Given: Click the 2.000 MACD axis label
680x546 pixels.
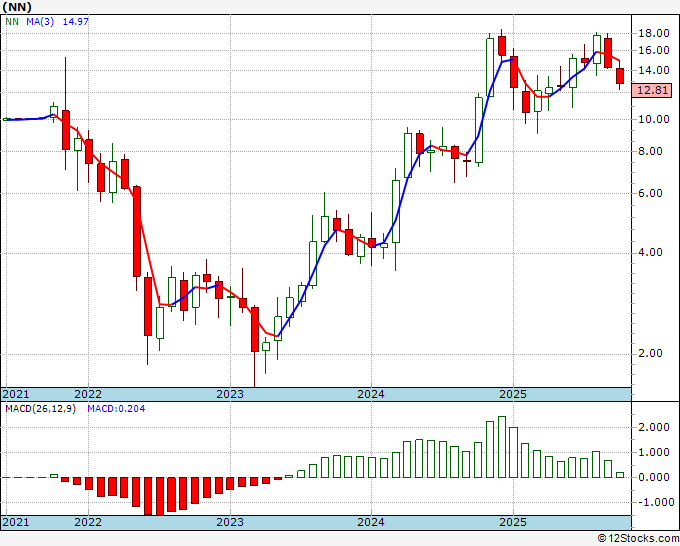Looking at the screenshot, I should tap(654, 428).
